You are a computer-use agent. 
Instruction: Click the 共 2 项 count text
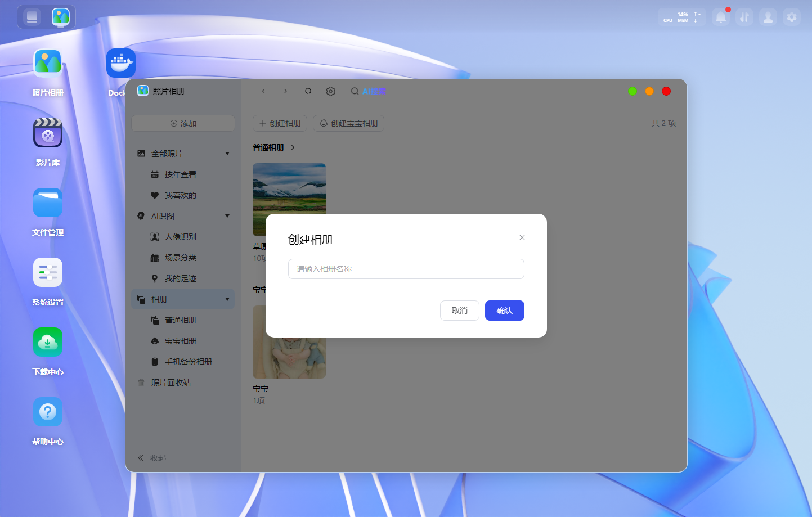664,123
